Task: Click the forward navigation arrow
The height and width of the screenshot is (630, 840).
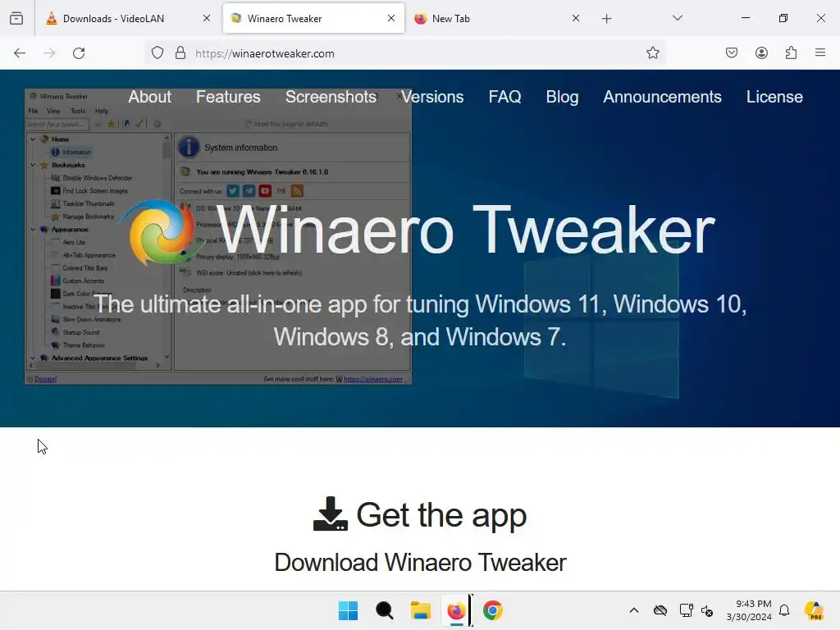Action: [49, 53]
